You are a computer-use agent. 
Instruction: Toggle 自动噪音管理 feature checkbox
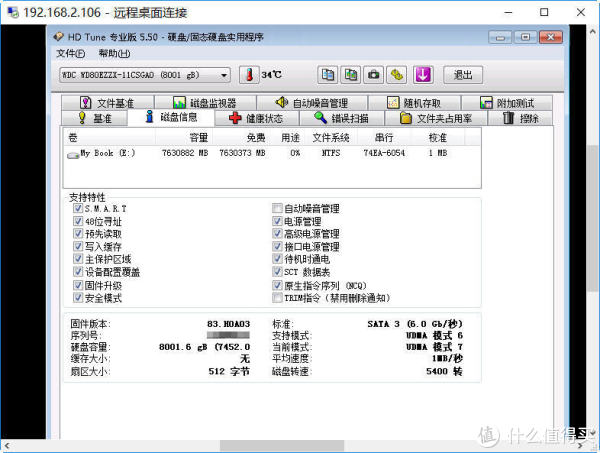click(277, 208)
